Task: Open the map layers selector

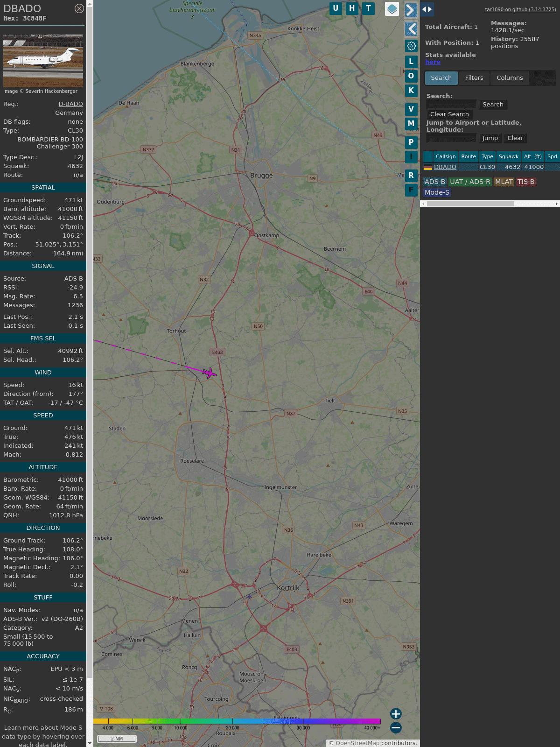Action: (392, 9)
